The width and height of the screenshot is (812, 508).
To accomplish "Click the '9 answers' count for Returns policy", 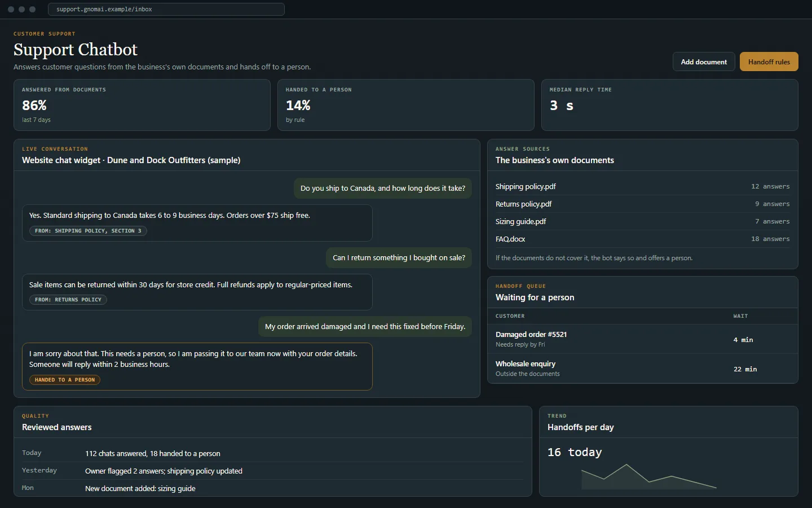I will tap(773, 204).
